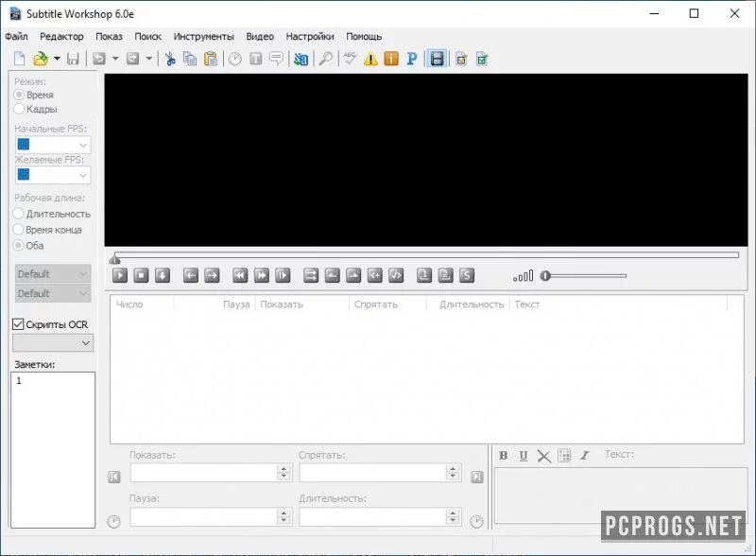Screen dimensions: 756x556
Task: Click the Copy icon in toolbar
Action: [191, 59]
